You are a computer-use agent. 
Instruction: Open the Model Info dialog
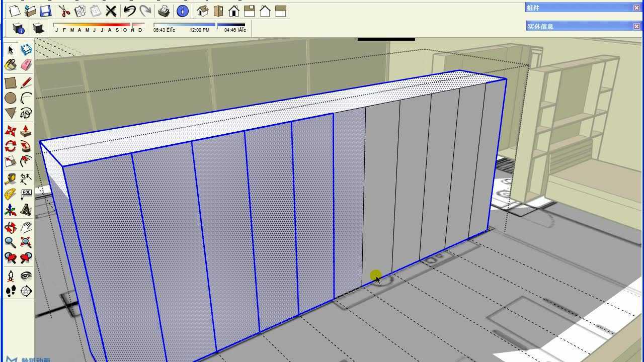point(182,11)
